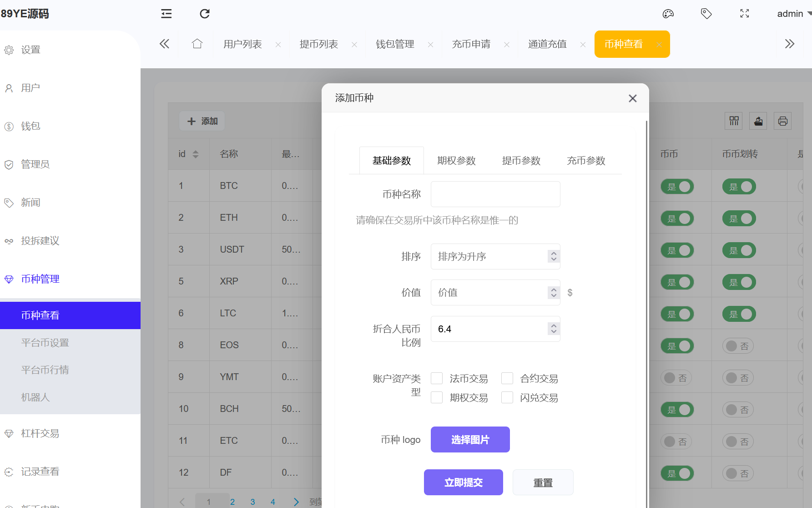Enable the 合约交易 checkbox
This screenshot has height=508, width=812.
coord(507,378)
